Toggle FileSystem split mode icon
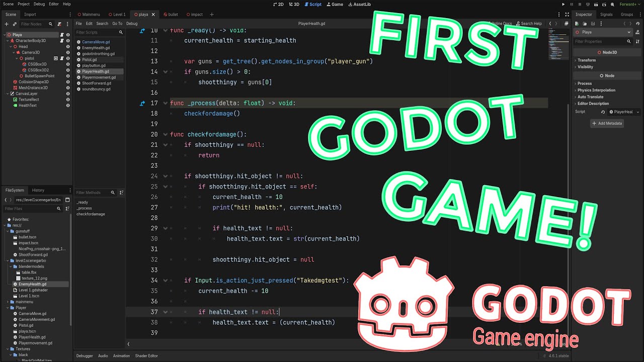The image size is (644, 362). pos(67,200)
